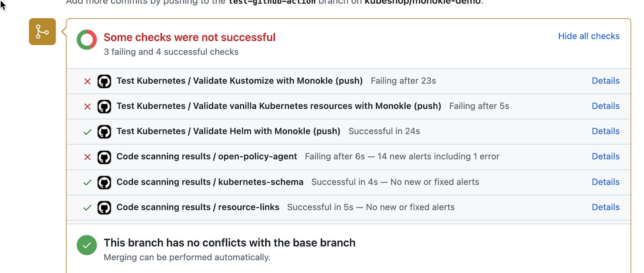Open Details for vanilla Kubernetes resources check
644x273 pixels.
[605, 106]
